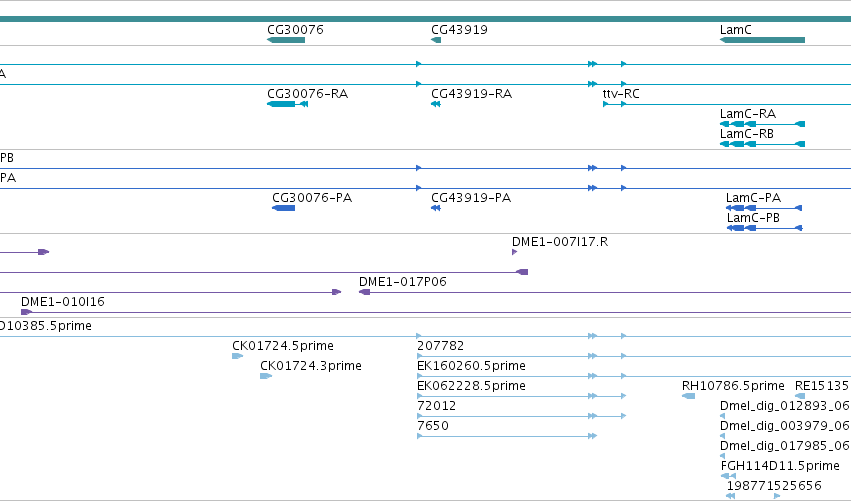Click the 7650 feature label
Screen dimensions: 851x501
pos(433,426)
